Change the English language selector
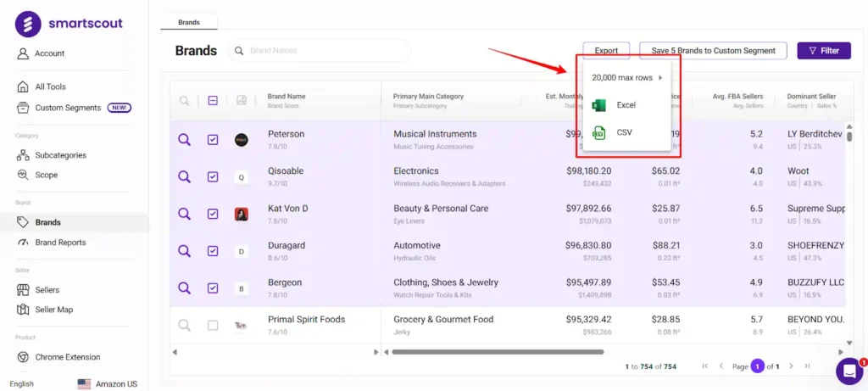The width and height of the screenshot is (868, 391). [21, 384]
